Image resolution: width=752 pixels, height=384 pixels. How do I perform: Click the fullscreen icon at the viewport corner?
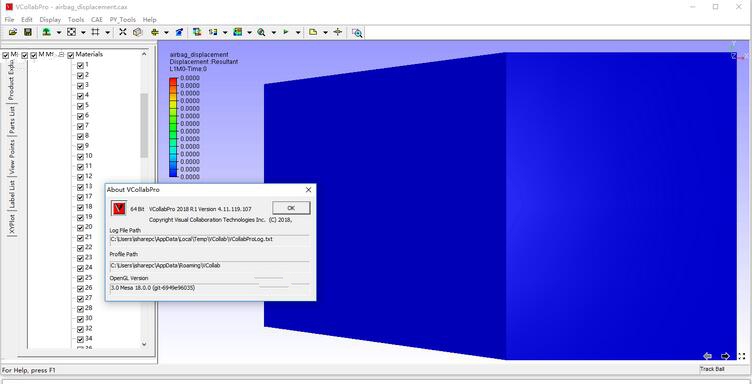pos(741,356)
